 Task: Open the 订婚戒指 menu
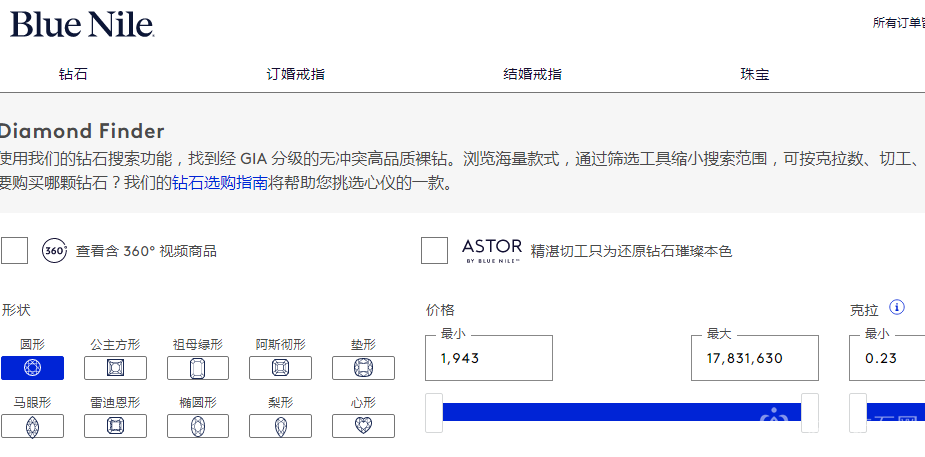click(x=295, y=74)
